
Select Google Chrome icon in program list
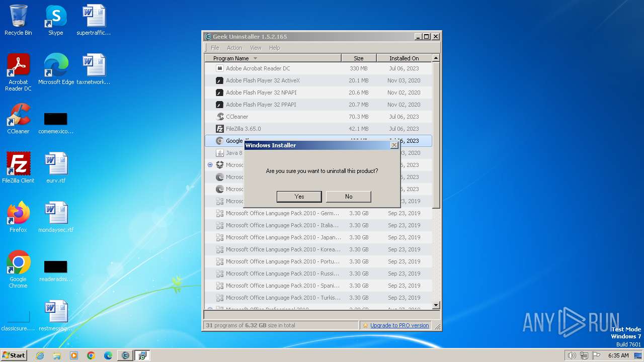(219, 141)
